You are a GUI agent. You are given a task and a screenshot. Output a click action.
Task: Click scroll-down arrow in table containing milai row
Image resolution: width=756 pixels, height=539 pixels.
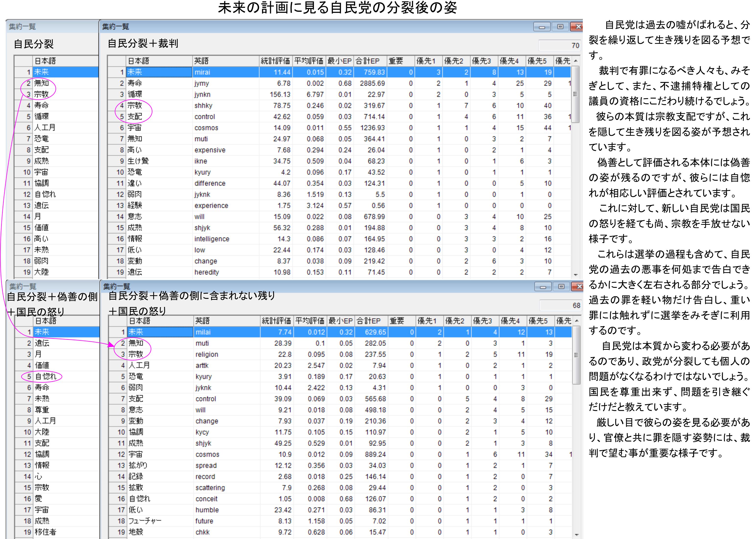[576, 534]
